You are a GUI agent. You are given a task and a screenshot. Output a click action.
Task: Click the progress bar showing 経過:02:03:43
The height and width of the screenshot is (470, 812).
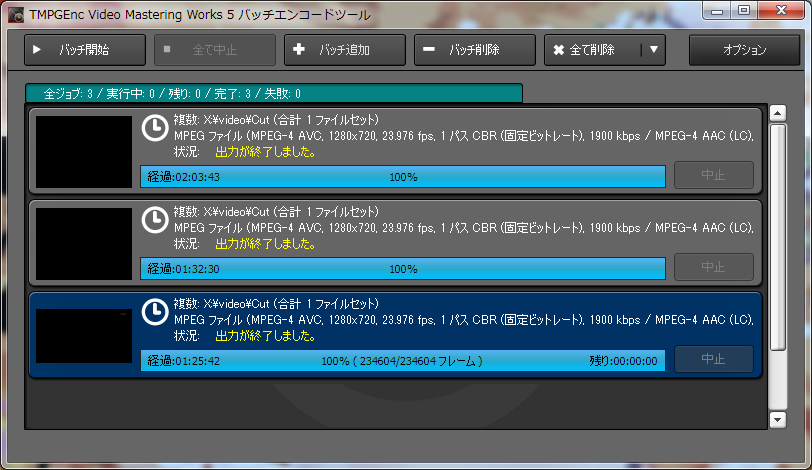(x=403, y=177)
